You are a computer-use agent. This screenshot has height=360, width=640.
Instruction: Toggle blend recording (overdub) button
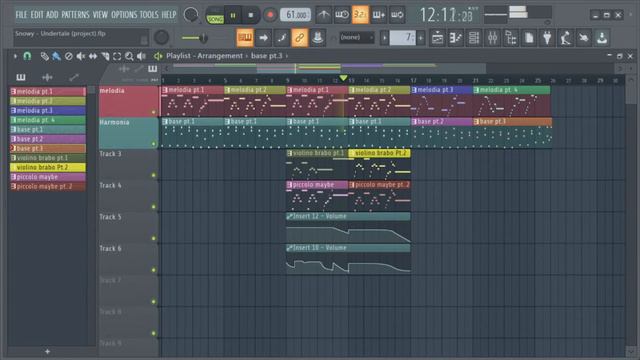point(378,15)
